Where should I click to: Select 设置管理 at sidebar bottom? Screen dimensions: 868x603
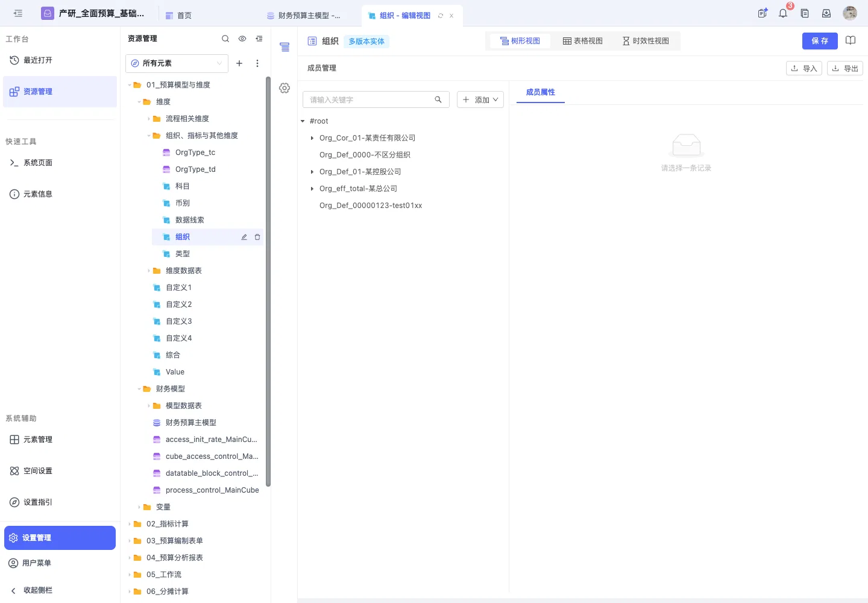(60, 538)
